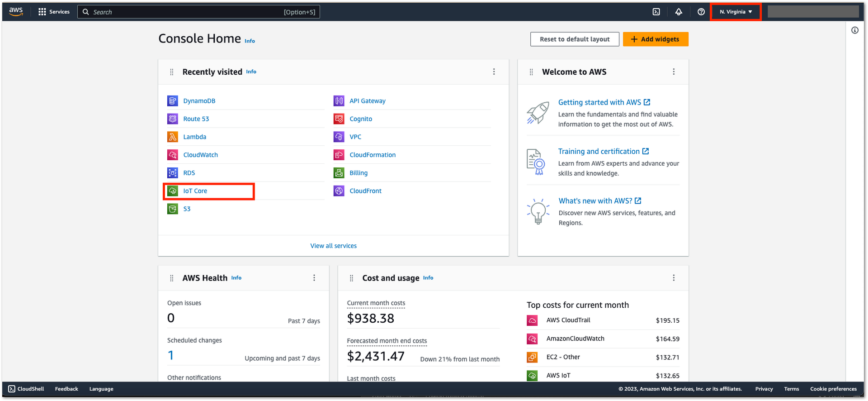Open Getting started with AWS link
This screenshot has width=868, height=401.
click(x=604, y=102)
